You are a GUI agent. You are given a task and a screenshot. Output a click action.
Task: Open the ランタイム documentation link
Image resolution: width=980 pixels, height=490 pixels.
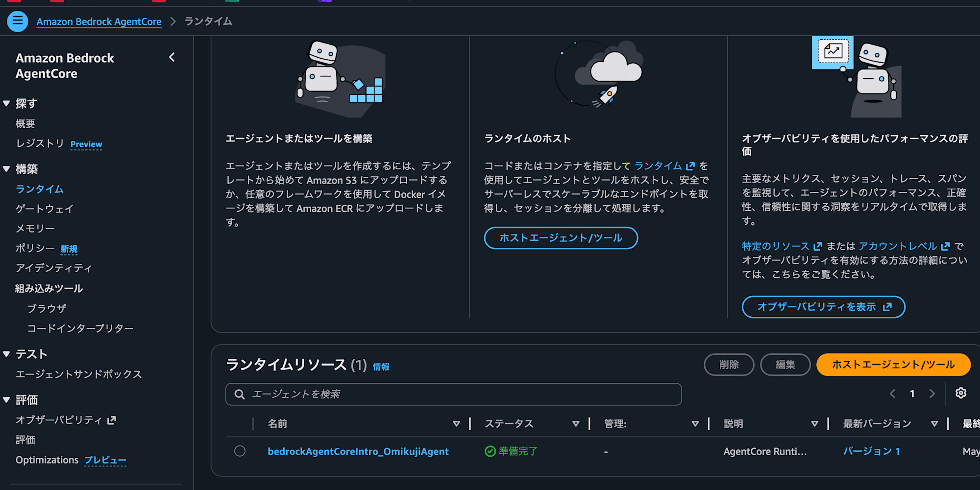658,166
